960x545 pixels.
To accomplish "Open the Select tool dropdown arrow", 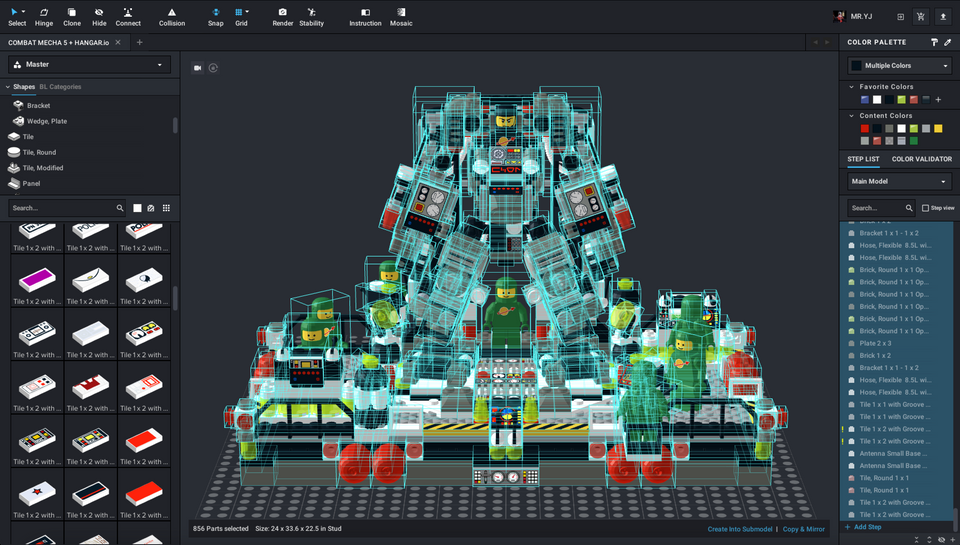I will click(x=23, y=12).
